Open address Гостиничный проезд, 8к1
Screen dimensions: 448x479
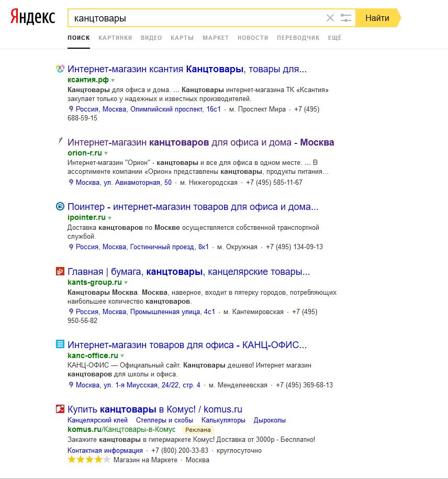pos(142,247)
